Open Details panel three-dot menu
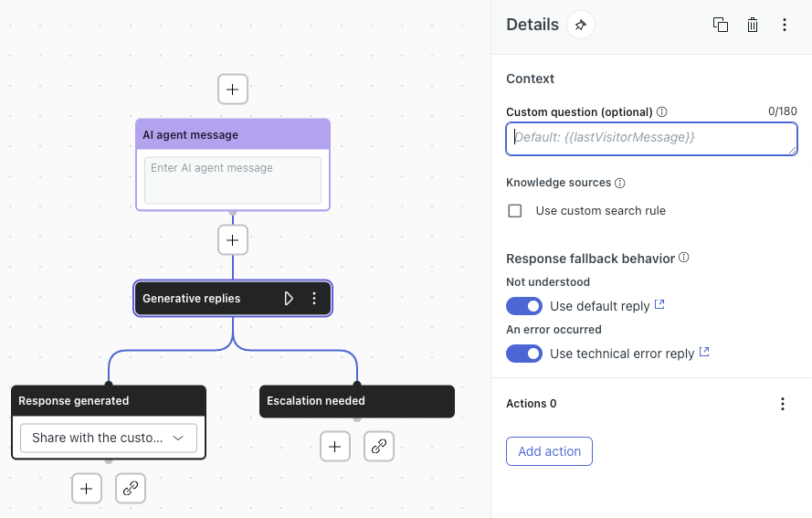Screen dimensions: 812x518 (784, 25)
